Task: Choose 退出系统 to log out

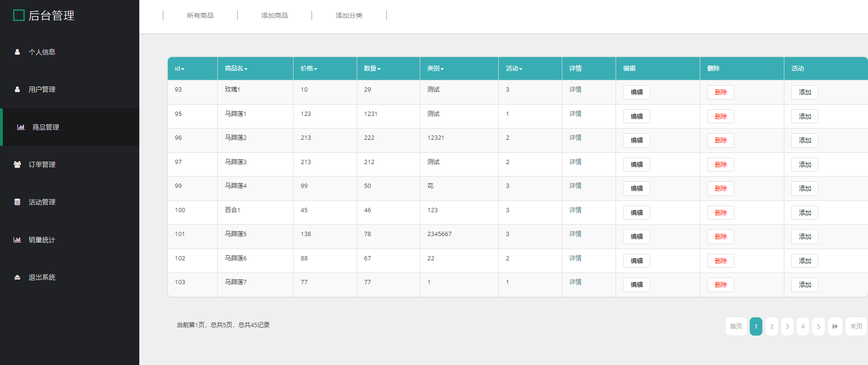Action: tap(42, 277)
